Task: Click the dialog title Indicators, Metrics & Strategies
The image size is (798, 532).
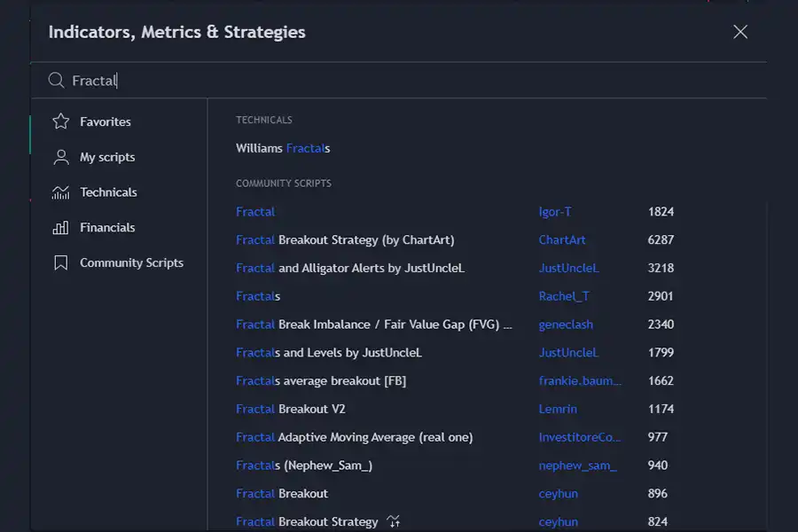Action: coord(177,32)
